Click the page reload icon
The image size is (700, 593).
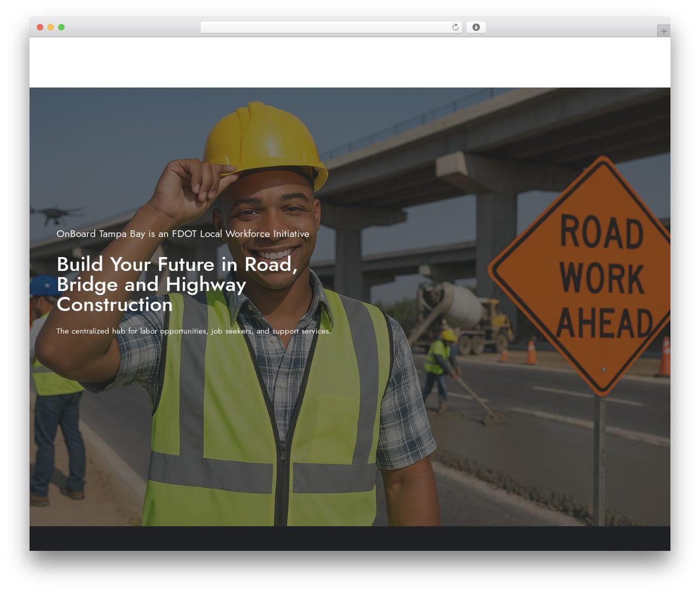coord(455,27)
